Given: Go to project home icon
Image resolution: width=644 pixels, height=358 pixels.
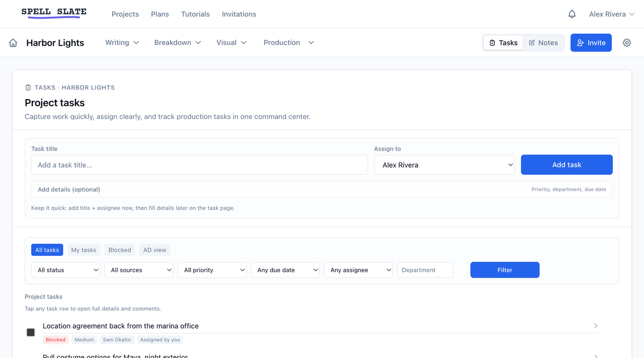Looking at the screenshot, I should tap(13, 43).
